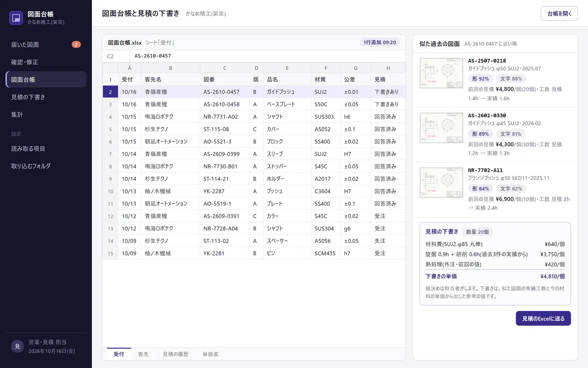Image resolution: width=588 pixels, height=368 pixels.
Task: Select column header A
Action: coord(130,68)
